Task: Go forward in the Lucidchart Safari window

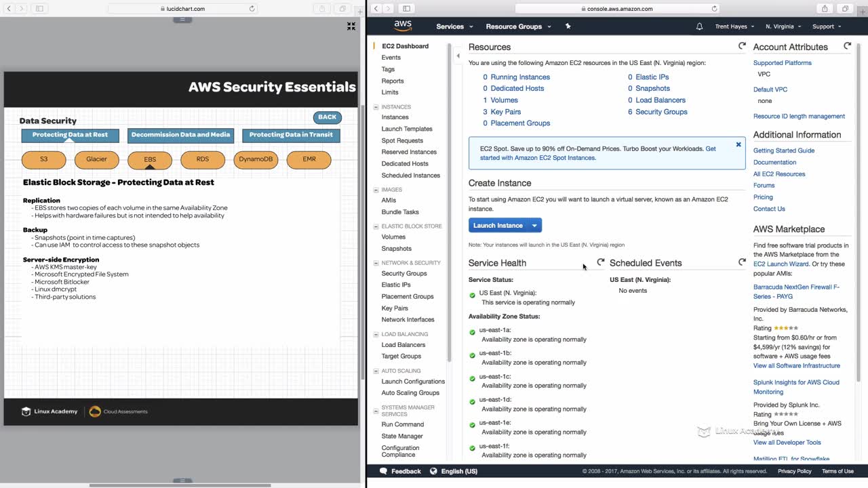Action: (x=22, y=9)
